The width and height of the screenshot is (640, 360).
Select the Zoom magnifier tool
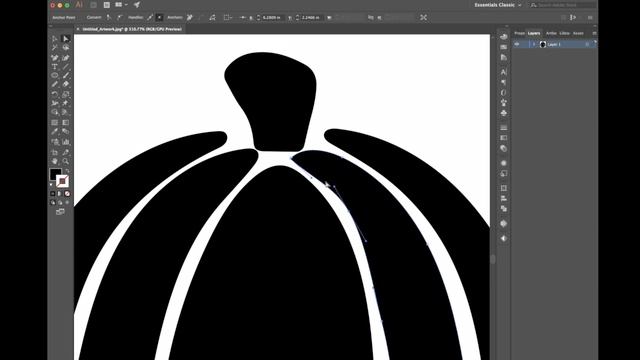click(x=66, y=161)
